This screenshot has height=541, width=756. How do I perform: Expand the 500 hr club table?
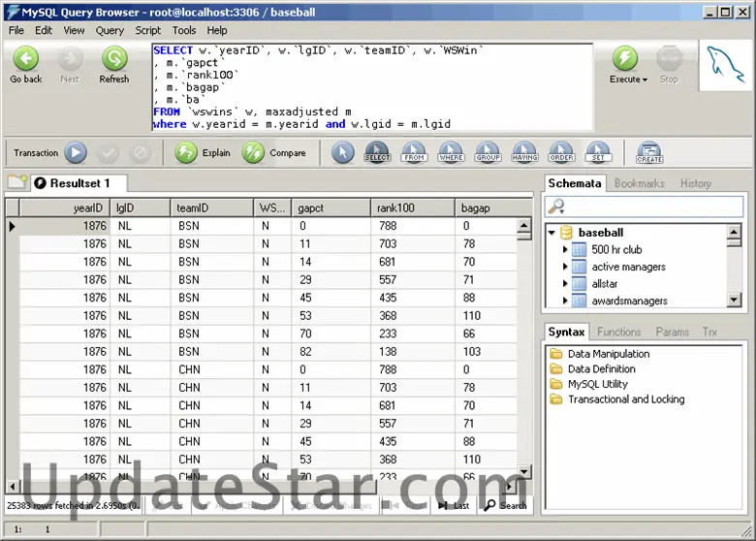click(x=565, y=250)
